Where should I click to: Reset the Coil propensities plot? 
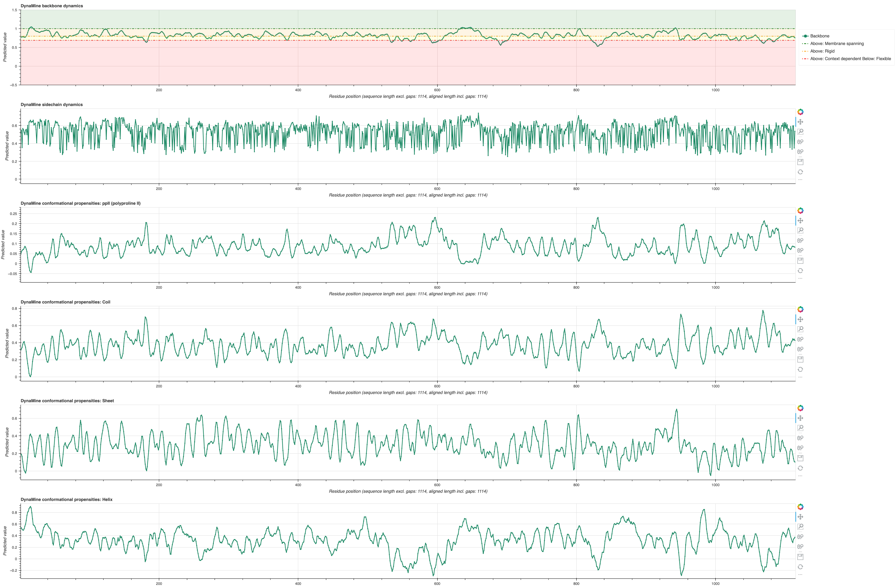click(x=800, y=369)
